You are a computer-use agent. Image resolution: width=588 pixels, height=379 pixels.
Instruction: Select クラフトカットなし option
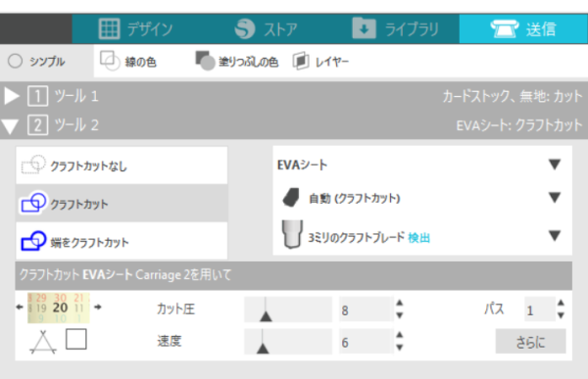[x=122, y=166]
